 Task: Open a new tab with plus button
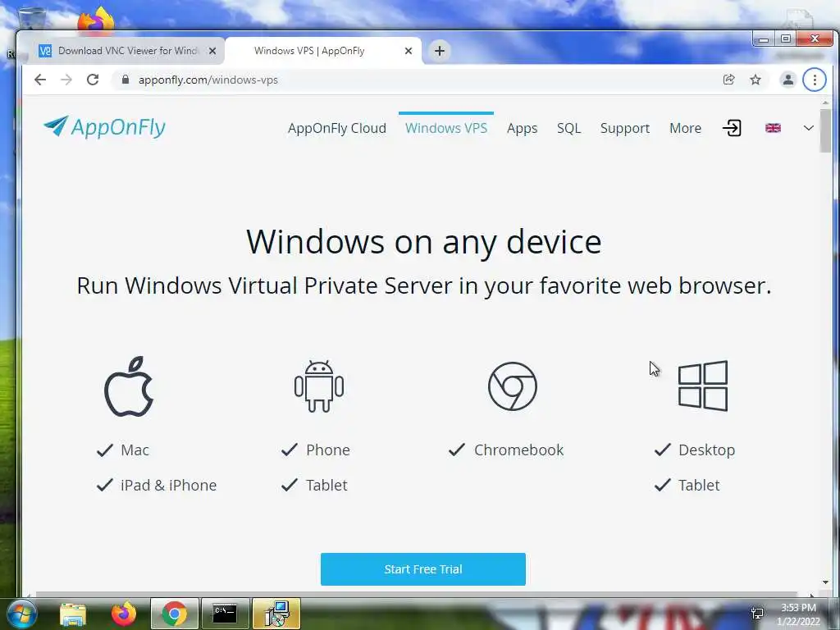pyautogui.click(x=440, y=51)
